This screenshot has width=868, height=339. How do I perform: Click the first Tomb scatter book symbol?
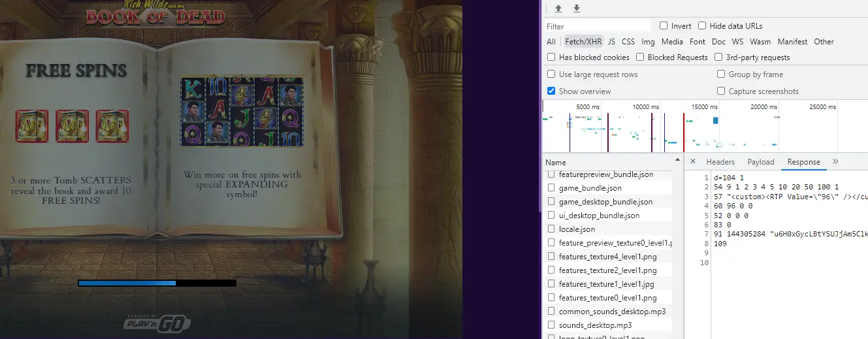coord(32,125)
